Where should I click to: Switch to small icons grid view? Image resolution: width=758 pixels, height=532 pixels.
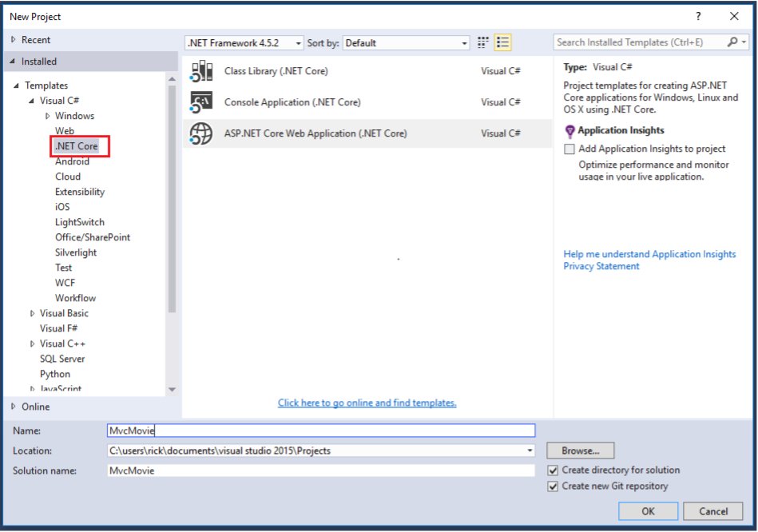pos(483,42)
